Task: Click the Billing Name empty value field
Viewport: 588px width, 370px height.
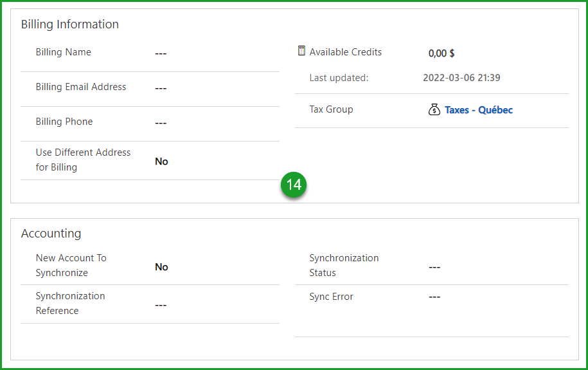Action: (x=161, y=53)
